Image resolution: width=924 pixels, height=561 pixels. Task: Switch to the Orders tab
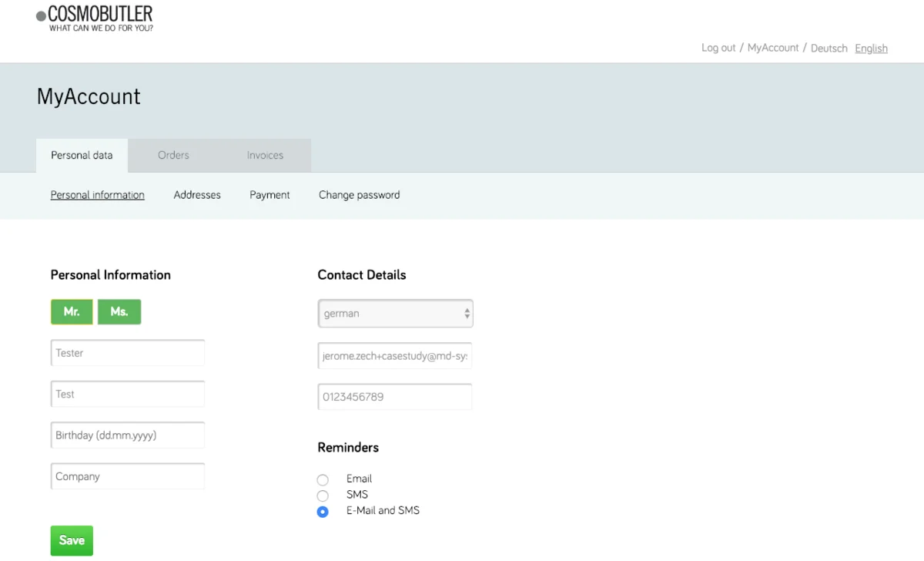point(173,155)
